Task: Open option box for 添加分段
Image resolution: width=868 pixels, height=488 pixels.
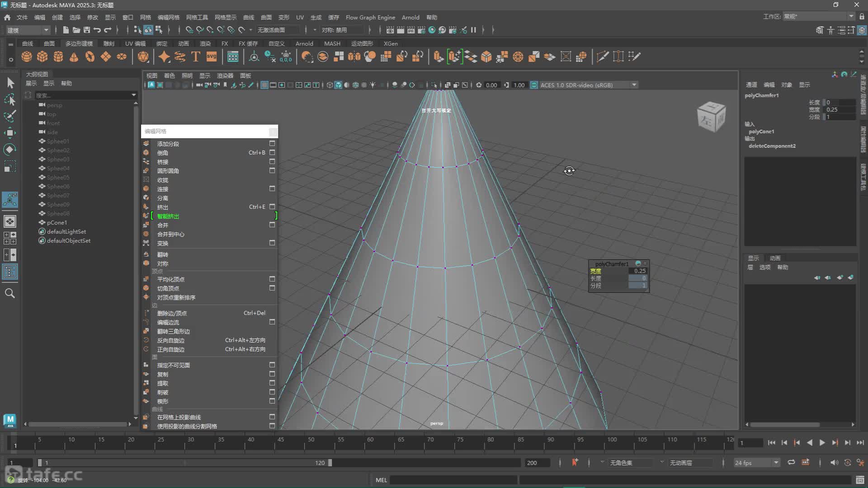Action: coord(272,143)
